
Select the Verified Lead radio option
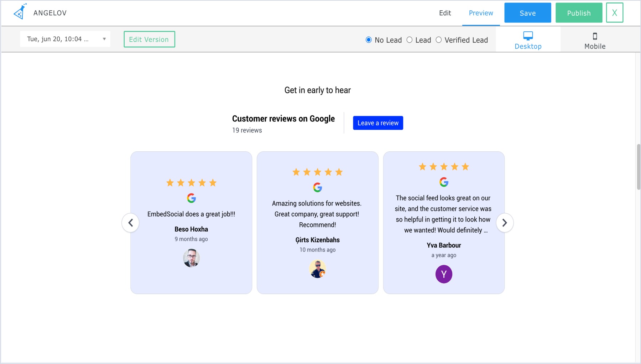point(439,40)
